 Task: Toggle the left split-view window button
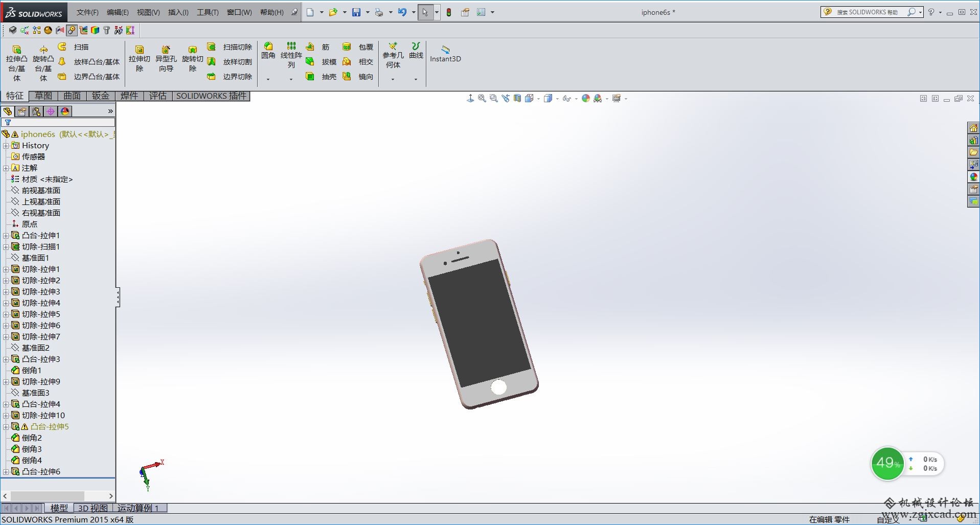[x=923, y=99]
